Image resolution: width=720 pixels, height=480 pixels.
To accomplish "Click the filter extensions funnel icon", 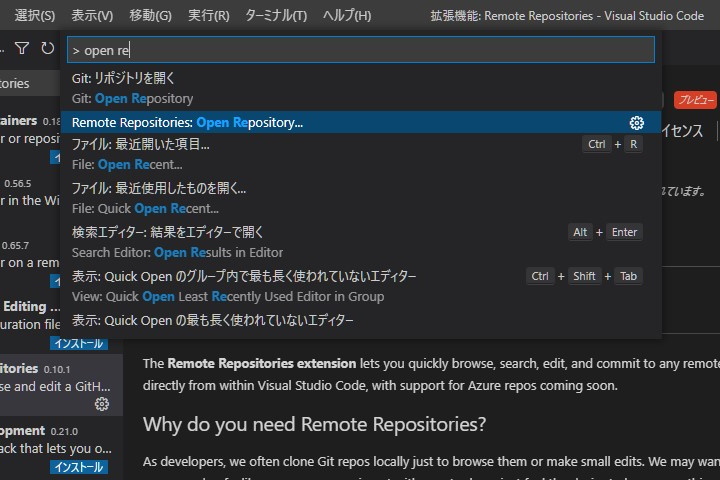I will click(x=22, y=48).
